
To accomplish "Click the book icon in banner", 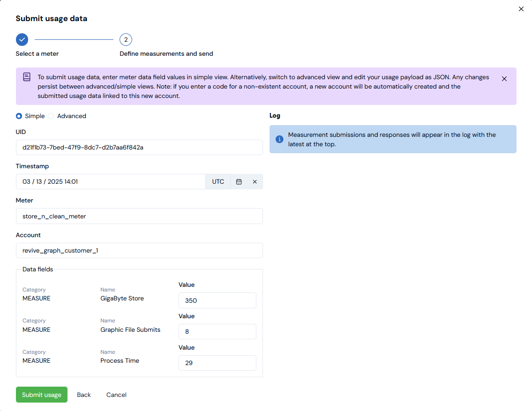I will click(x=27, y=77).
